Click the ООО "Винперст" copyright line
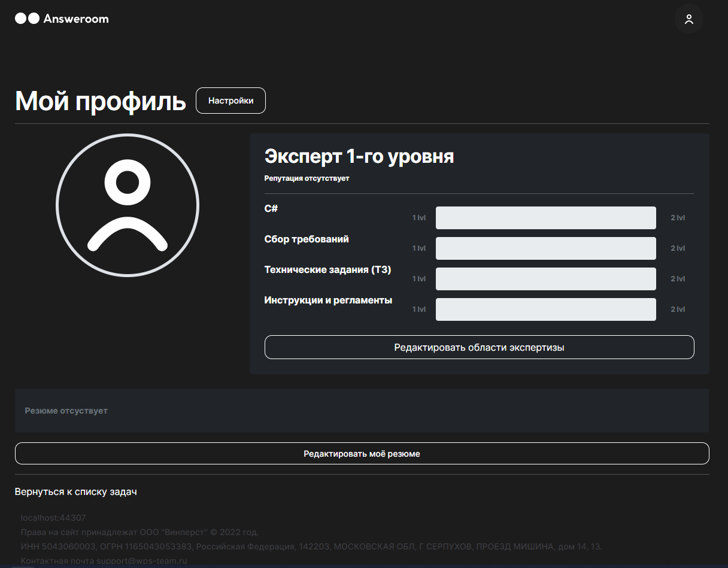Image resolution: width=728 pixels, height=568 pixels. pos(140,532)
